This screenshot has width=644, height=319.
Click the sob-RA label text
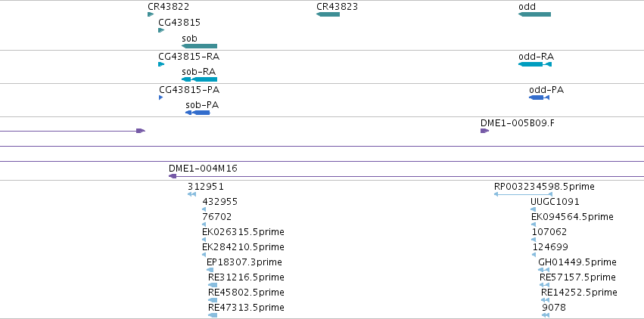[199, 72]
